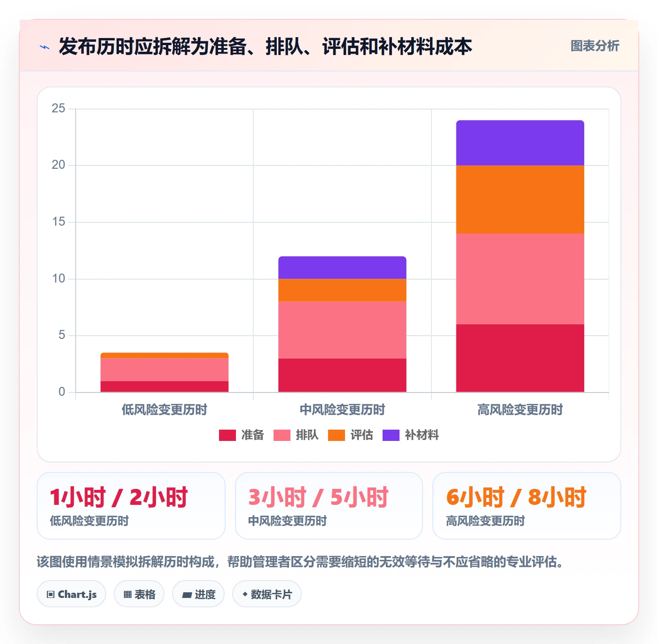Select the 进度 tag chip
Image resolution: width=658 pixels, height=644 pixels.
[198, 594]
